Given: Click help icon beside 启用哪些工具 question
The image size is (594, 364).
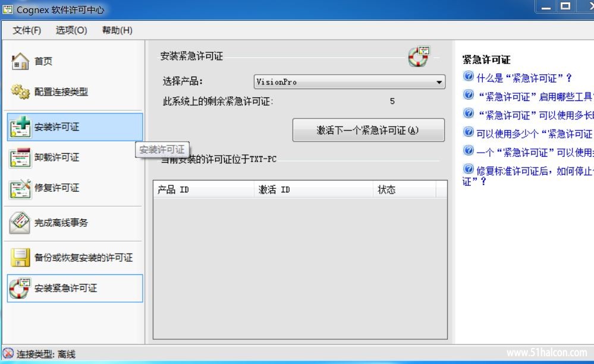Looking at the screenshot, I should coord(469,94).
